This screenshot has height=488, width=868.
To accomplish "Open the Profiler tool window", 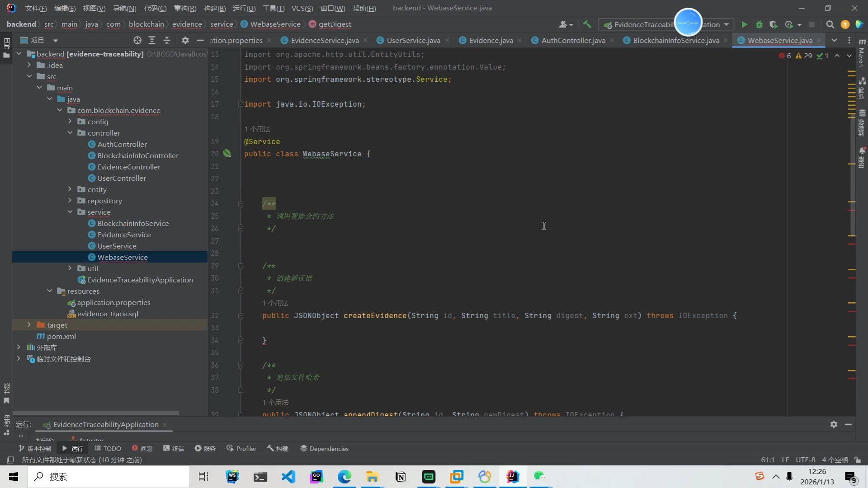I will [241, 449].
